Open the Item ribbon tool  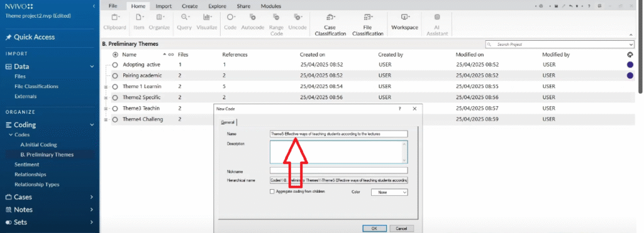point(138,22)
